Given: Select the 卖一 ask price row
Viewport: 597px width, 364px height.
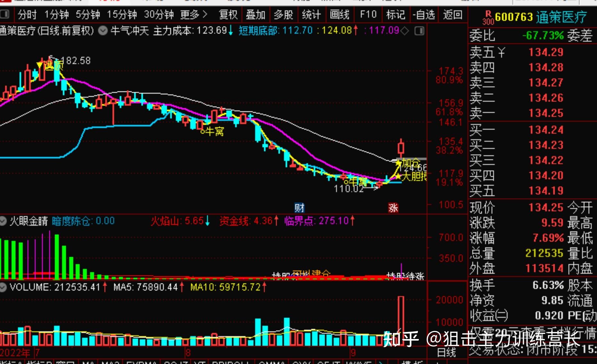Looking at the screenshot, I should (x=532, y=113).
